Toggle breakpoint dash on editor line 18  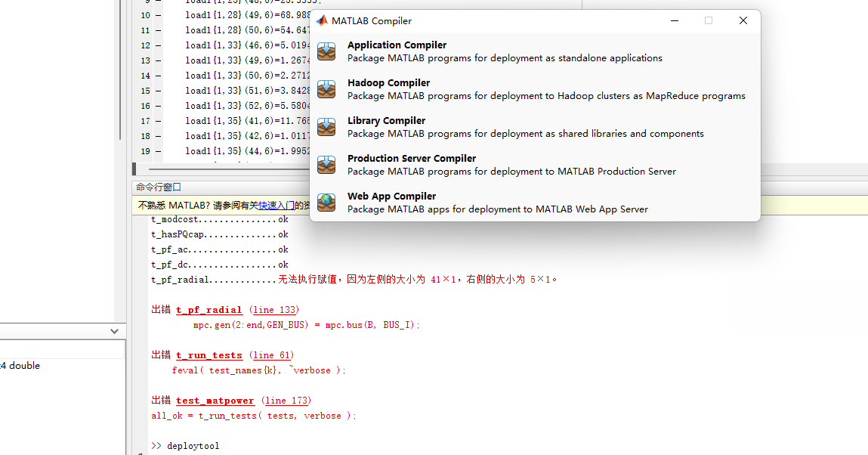[159, 136]
